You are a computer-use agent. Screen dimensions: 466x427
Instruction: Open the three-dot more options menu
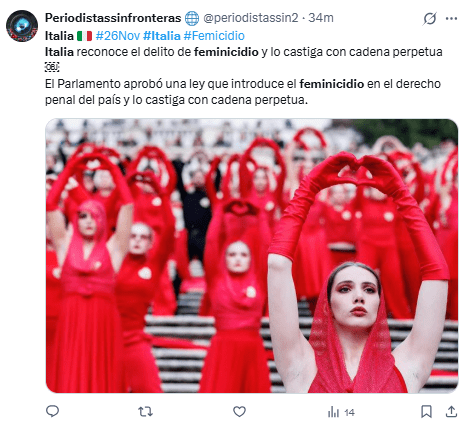(x=451, y=18)
